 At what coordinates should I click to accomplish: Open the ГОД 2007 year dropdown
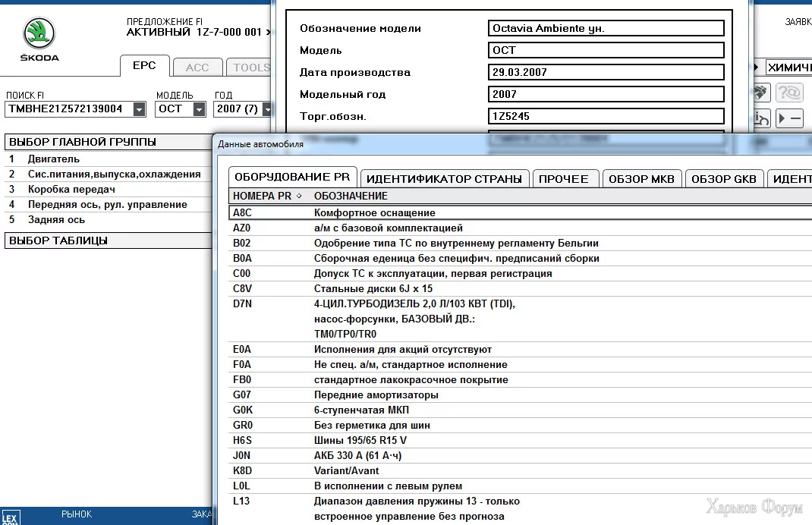click(x=266, y=109)
